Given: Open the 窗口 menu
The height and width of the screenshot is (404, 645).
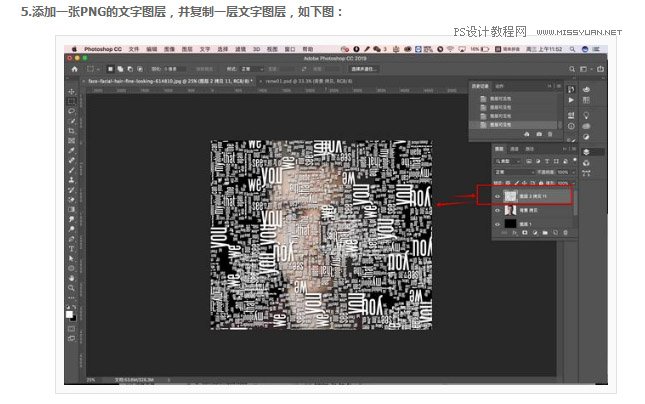Looking at the screenshot, I should tap(290, 49).
